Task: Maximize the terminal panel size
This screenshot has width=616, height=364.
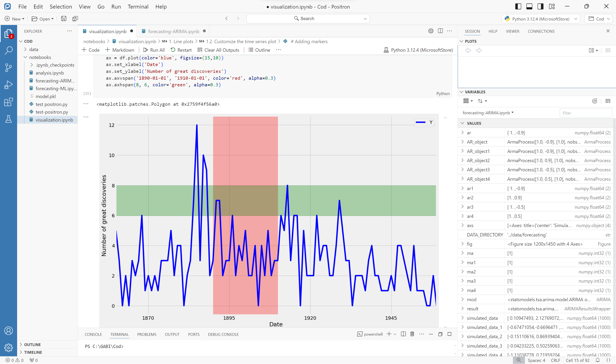Action: click(450, 334)
